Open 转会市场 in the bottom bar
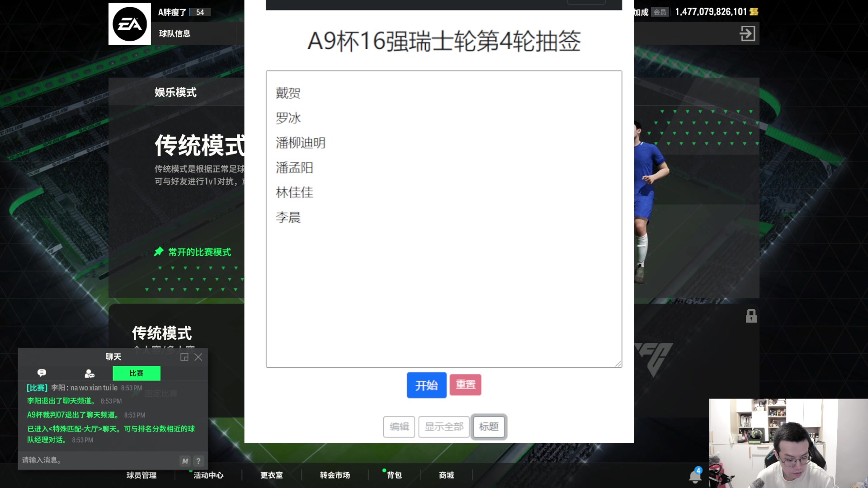Screen dimensions: 868x488 pyautogui.click(x=335, y=475)
